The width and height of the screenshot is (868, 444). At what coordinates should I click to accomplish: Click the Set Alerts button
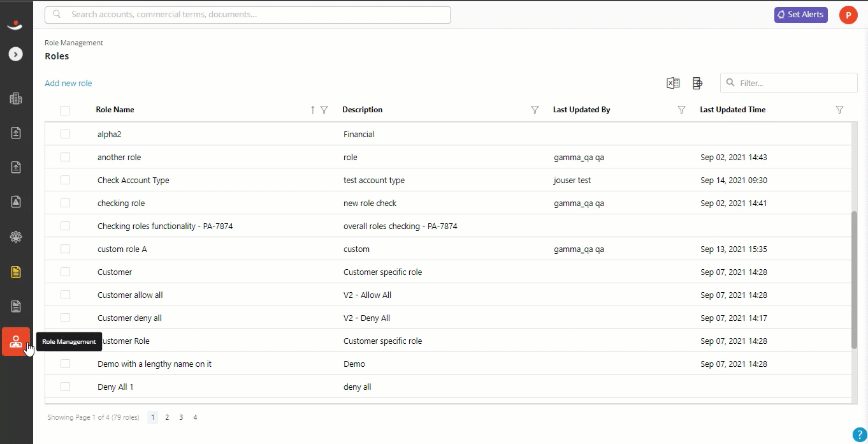800,15
